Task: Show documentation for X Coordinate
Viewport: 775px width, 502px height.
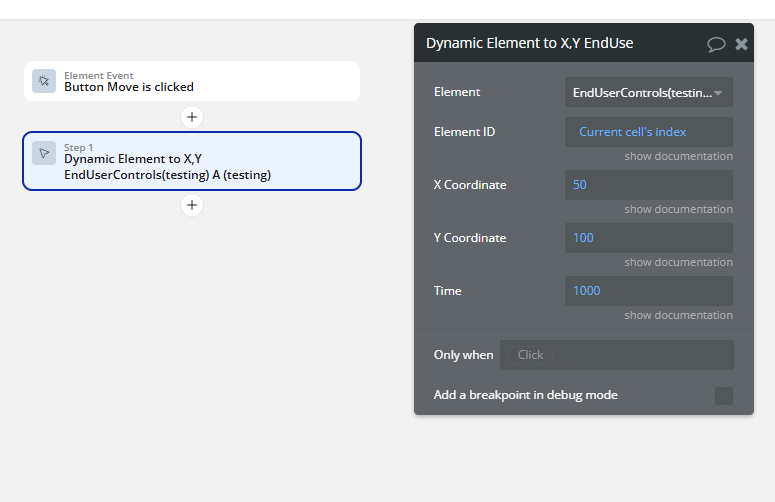Action: coord(678,209)
